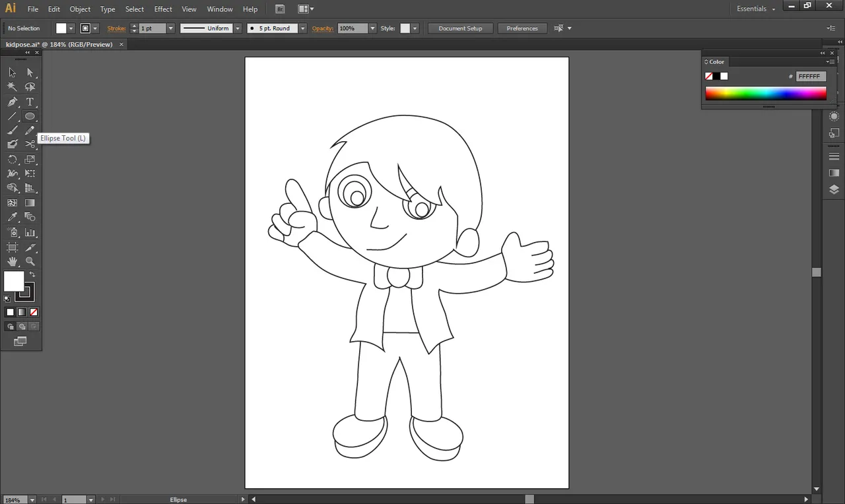Select the Direct Selection tool
The image size is (845, 504).
coord(30,73)
